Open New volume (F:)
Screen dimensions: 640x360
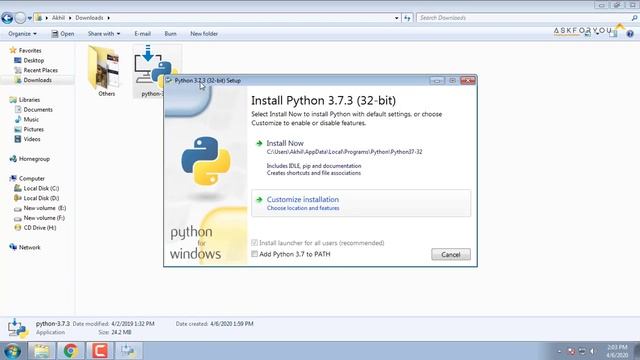coord(44,218)
